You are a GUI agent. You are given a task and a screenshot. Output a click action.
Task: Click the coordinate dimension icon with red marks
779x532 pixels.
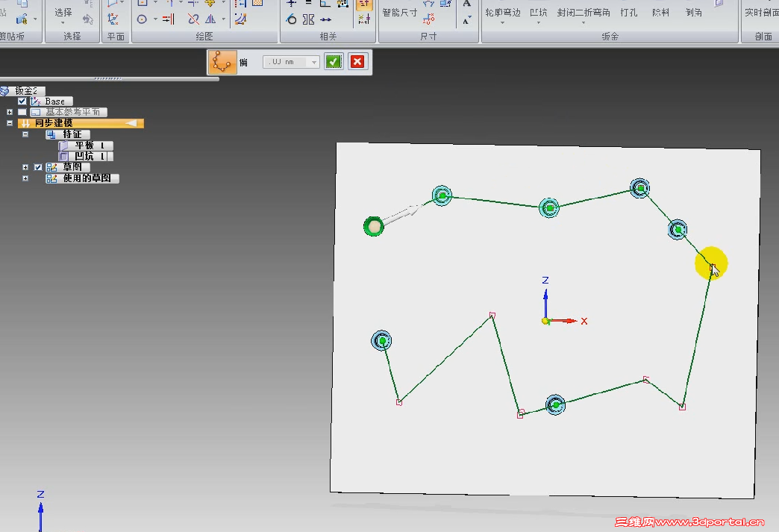[429, 19]
